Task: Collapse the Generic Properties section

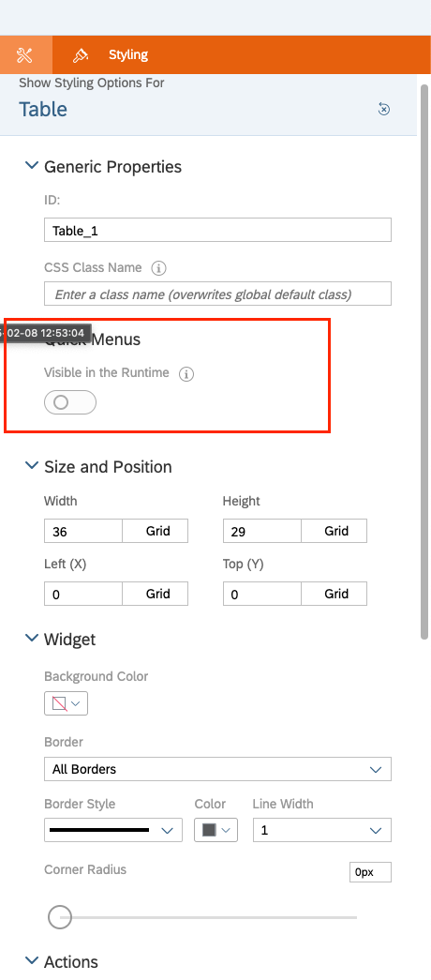Action: 31,166
